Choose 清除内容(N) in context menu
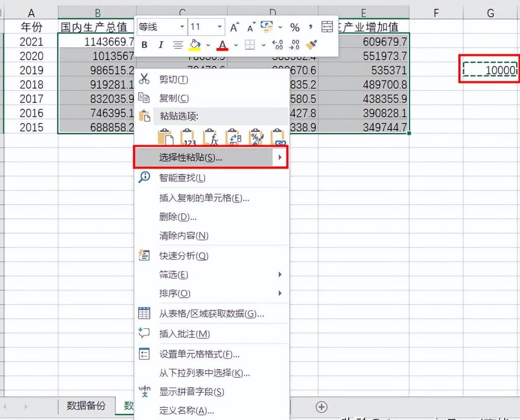Image resolution: width=520 pixels, height=420 pixels. pyautogui.click(x=212, y=235)
